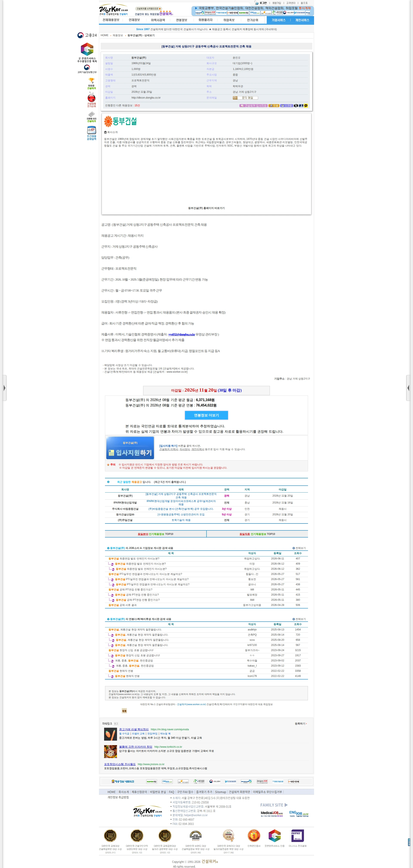The height and width of the screenshot is (868, 413).
Task: Open the 주간채용 공채달력 calendar icon
Action: pyautogui.click(x=92, y=133)
